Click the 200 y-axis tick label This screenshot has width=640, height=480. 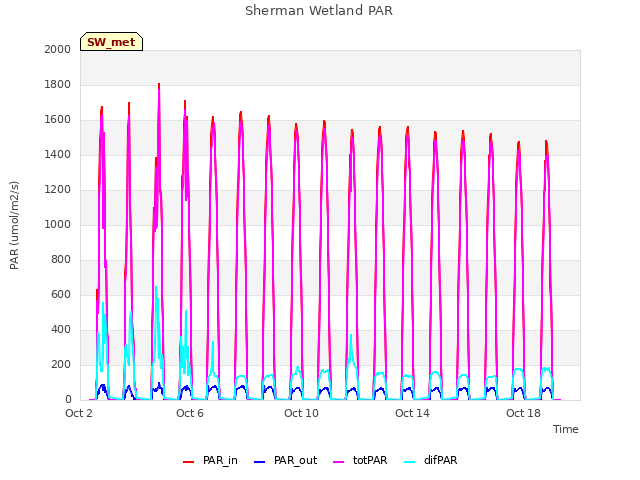[x=61, y=364]
